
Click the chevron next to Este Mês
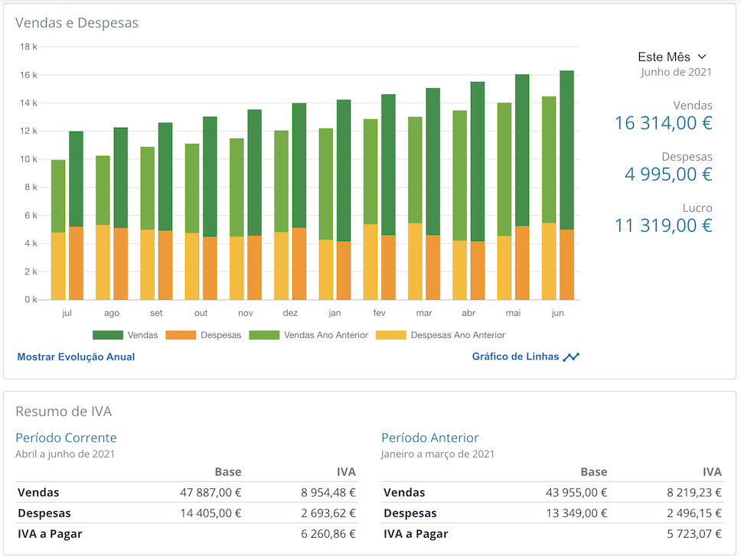click(x=702, y=57)
